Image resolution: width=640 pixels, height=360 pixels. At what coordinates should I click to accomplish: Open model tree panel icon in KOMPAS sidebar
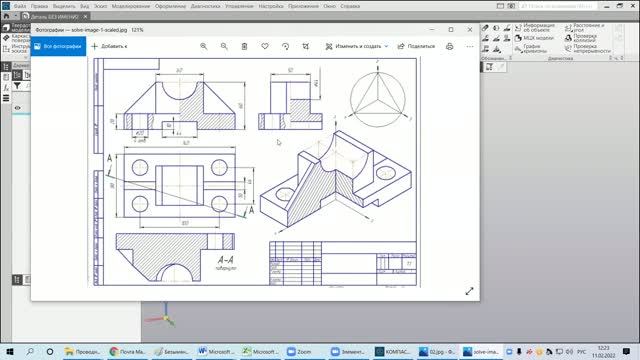(x=6, y=67)
